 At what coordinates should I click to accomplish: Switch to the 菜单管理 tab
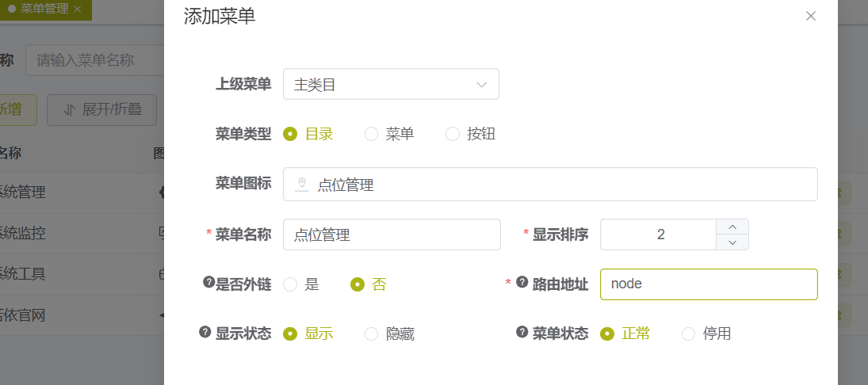[x=45, y=10]
